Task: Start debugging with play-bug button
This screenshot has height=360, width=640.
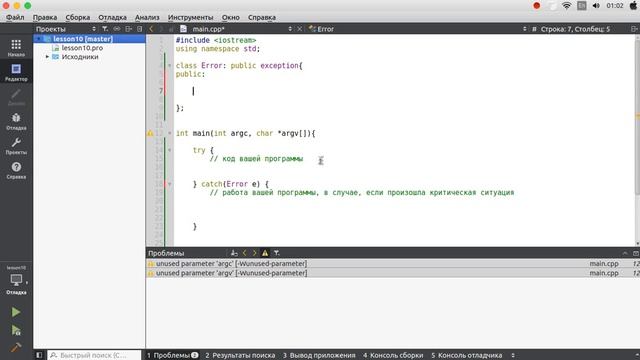Action: (x=16, y=330)
